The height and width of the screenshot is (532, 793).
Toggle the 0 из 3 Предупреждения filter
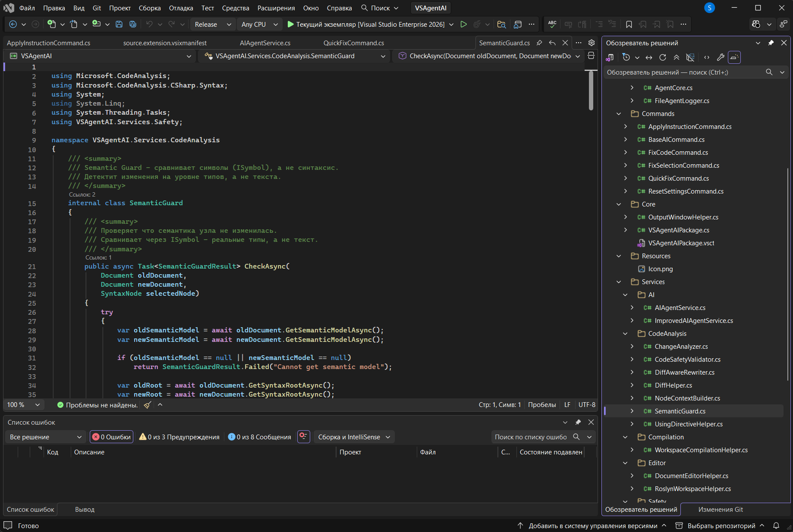pos(179,437)
